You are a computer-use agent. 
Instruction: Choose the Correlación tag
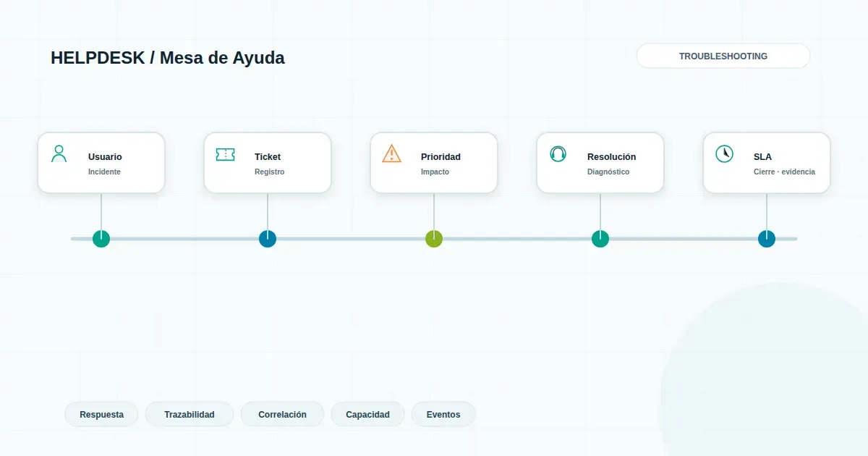pos(282,415)
